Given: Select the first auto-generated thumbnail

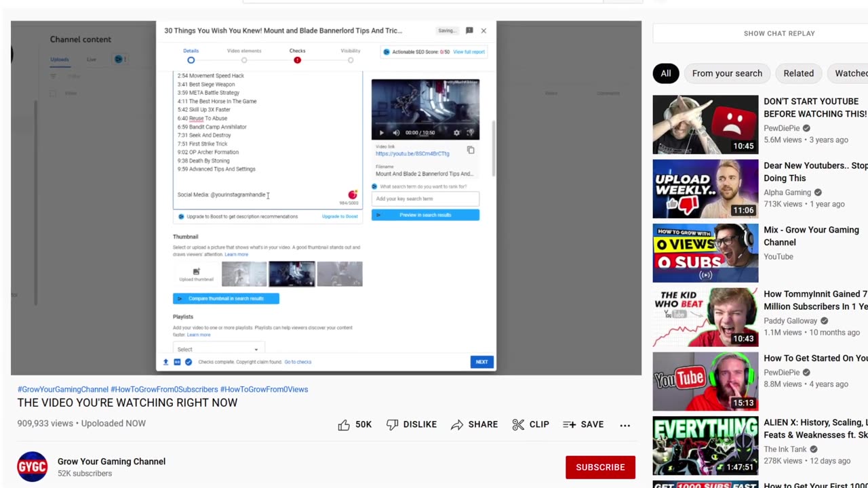Looking at the screenshot, I should [x=244, y=274].
